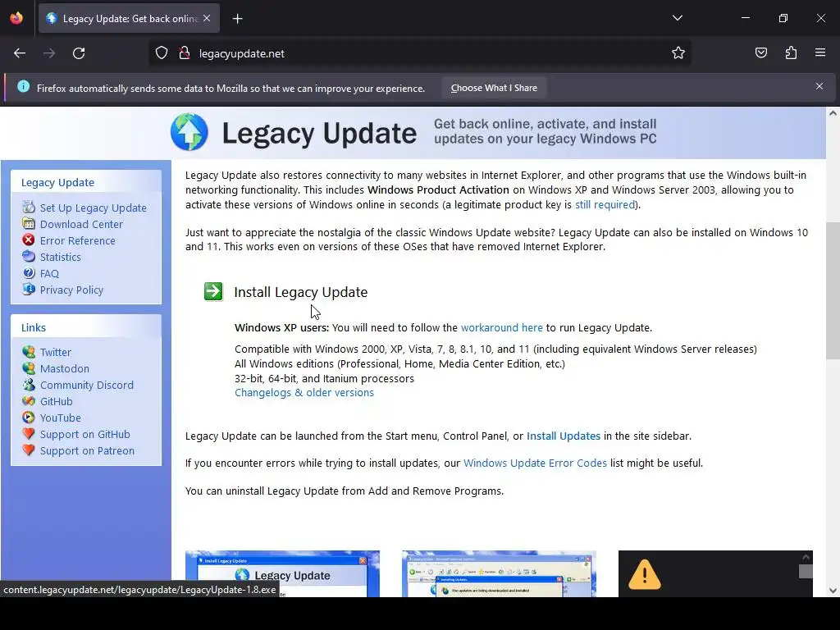Open the still required link
The width and height of the screenshot is (840, 630).
tap(605, 204)
